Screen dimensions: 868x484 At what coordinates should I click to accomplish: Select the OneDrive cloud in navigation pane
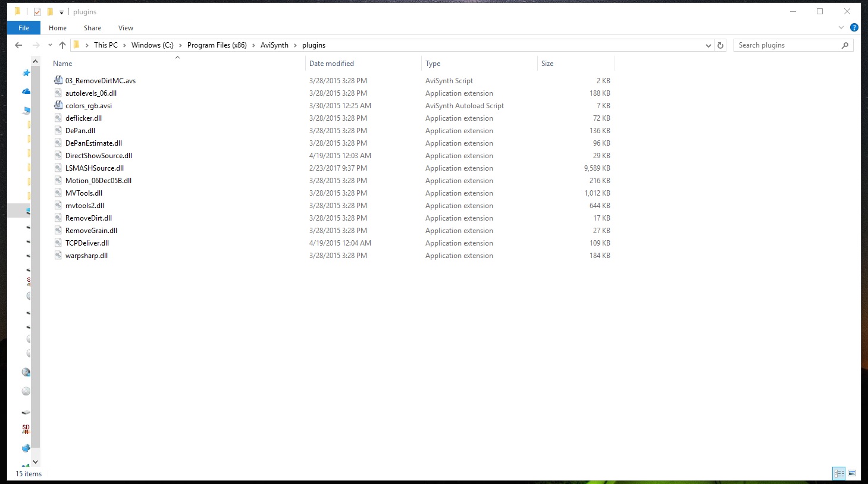(26, 92)
